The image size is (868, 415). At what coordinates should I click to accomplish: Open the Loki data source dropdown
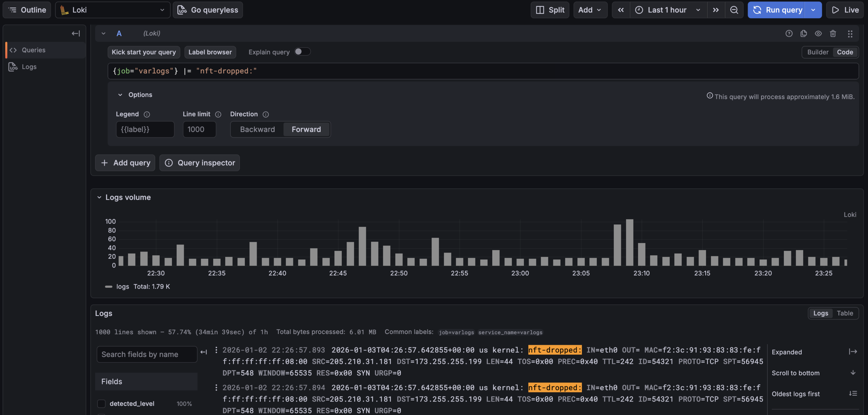pyautogui.click(x=113, y=10)
